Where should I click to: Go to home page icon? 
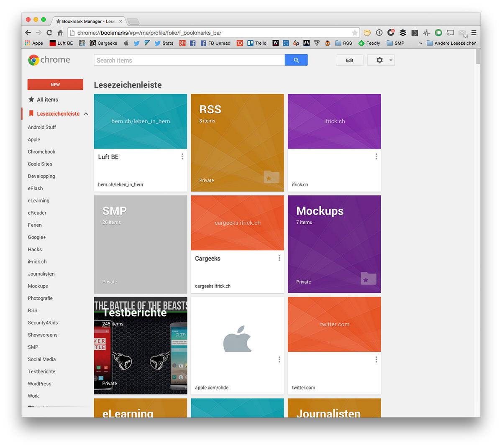tap(60, 33)
